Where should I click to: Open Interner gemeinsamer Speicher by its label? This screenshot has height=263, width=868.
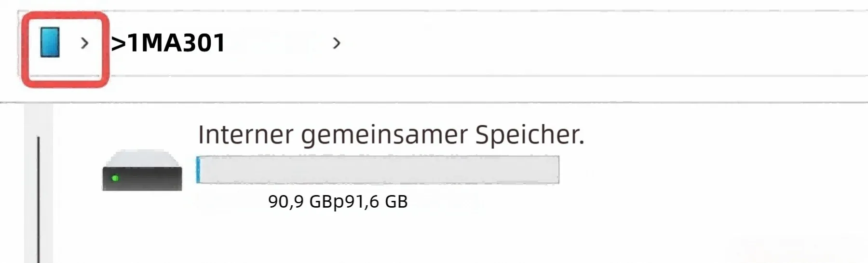[391, 134]
